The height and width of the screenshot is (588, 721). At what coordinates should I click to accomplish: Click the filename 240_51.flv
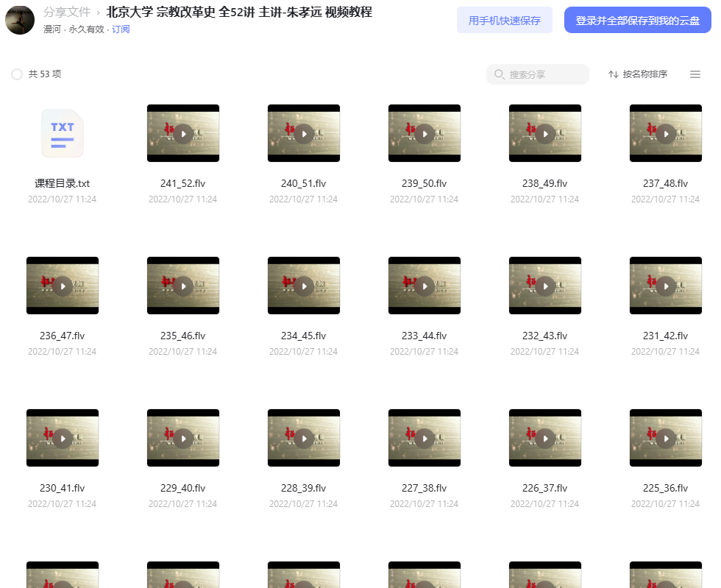(x=304, y=183)
